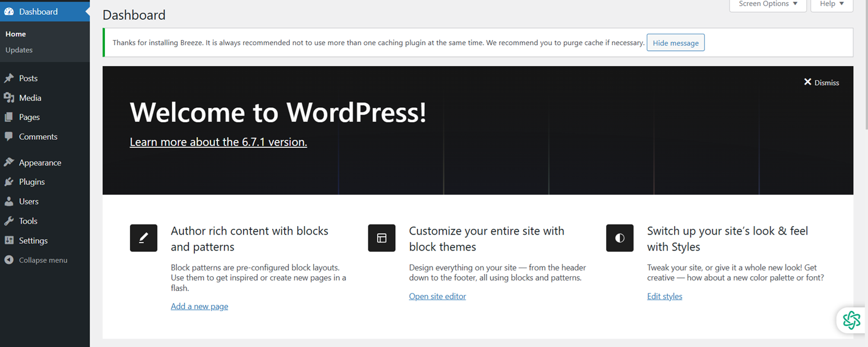Click the pencil icon for authoring content
The height and width of the screenshot is (347, 868).
[144, 238]
